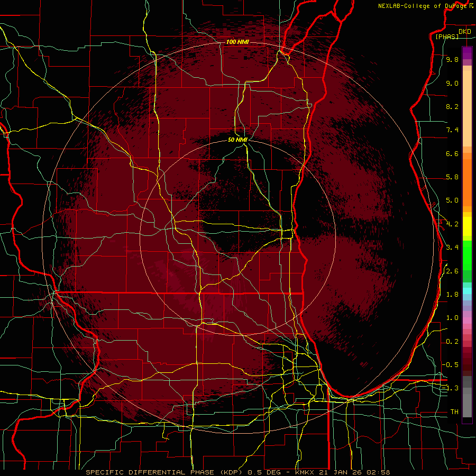Click the 5.8 value on the color scale
Image resolution: width=476 pixels, height=476 pixels.
tap(452, 177)
